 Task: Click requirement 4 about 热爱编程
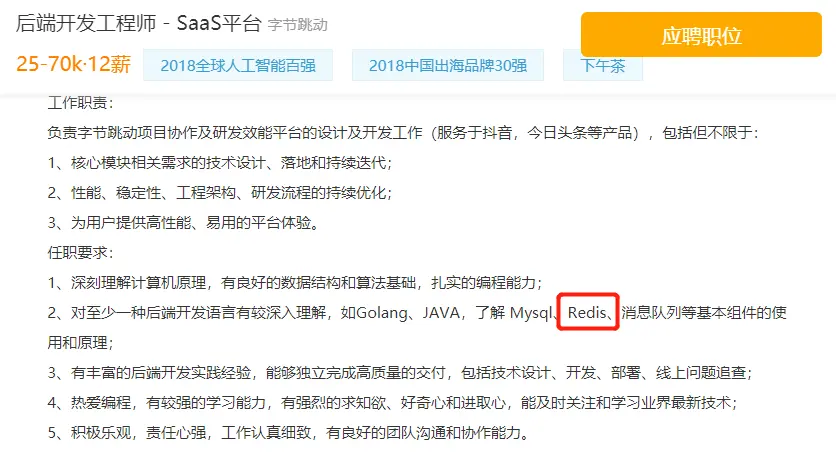click(392, 402)
